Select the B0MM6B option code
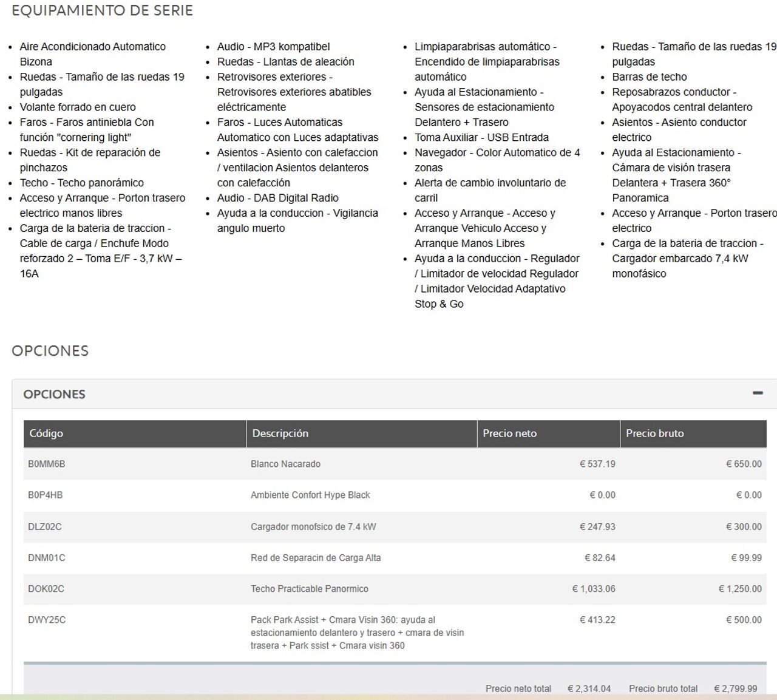The height and width of the screenshot is (700, 777). [47, 464]
